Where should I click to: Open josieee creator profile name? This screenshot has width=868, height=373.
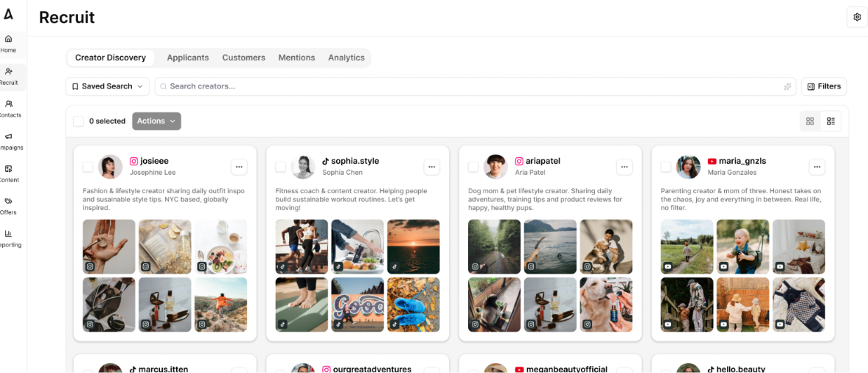(154, 161)
